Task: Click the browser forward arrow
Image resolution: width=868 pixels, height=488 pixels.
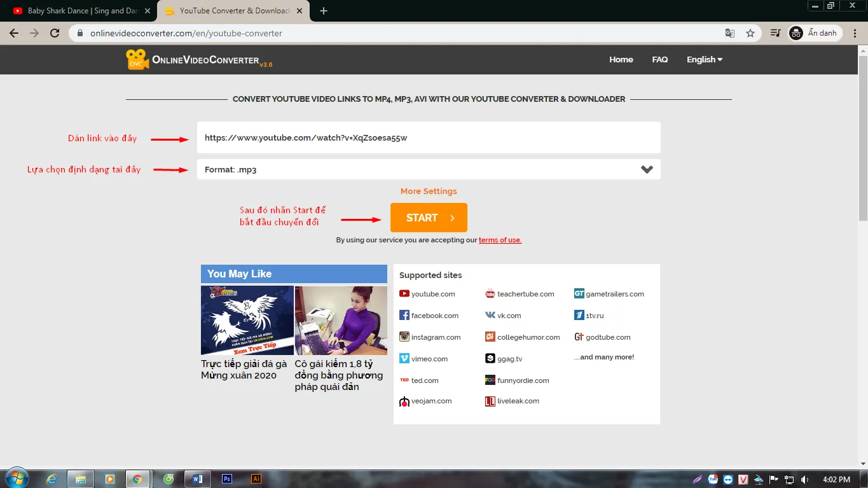Action: tap(34, 33)
